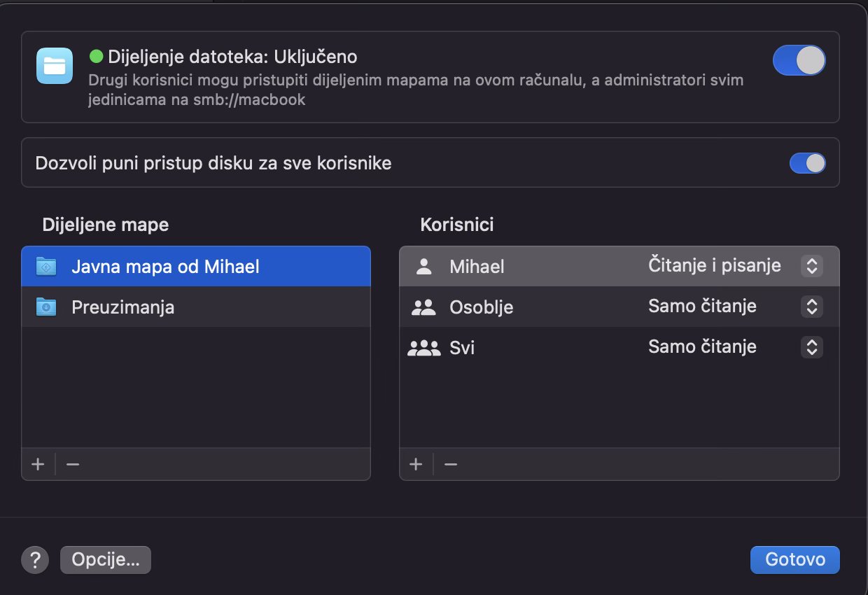Click the Javna mapa folder icon
The image size is (868, 595).
[46, 266]
